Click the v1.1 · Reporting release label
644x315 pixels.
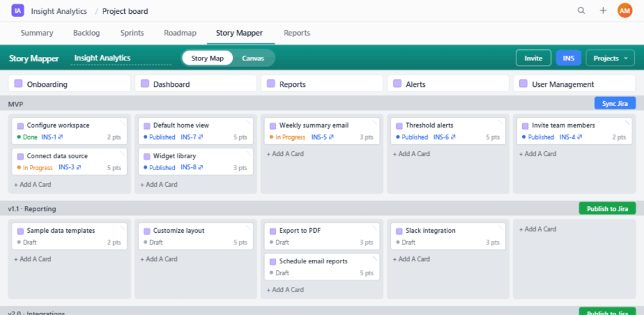pyautogui.click(x=32, y=209)
